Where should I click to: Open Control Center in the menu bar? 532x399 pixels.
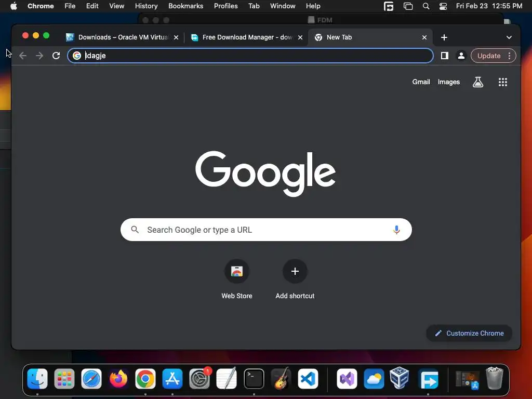(x=443, y=6)
